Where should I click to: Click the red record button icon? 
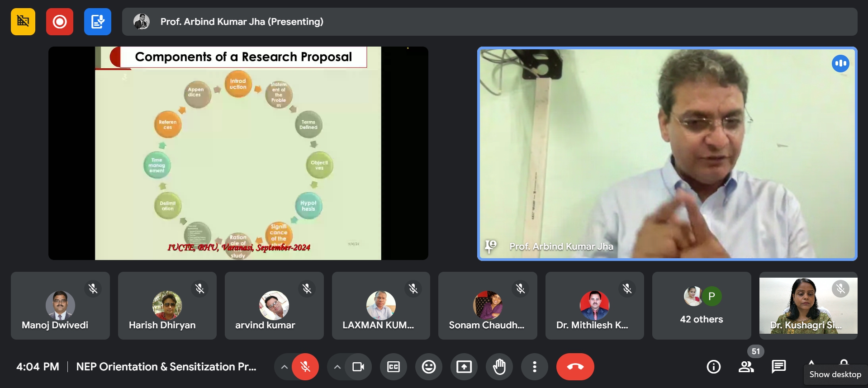(x=60, y=22)
